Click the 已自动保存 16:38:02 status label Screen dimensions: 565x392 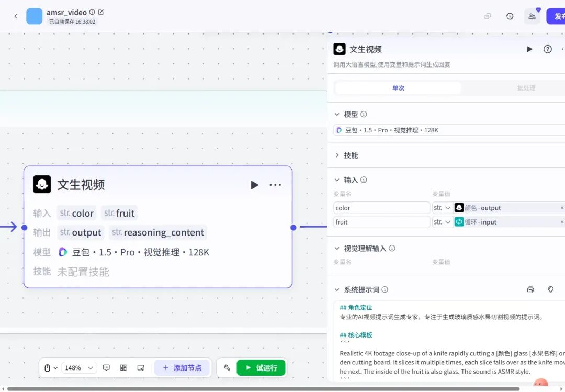click(72, 21)
